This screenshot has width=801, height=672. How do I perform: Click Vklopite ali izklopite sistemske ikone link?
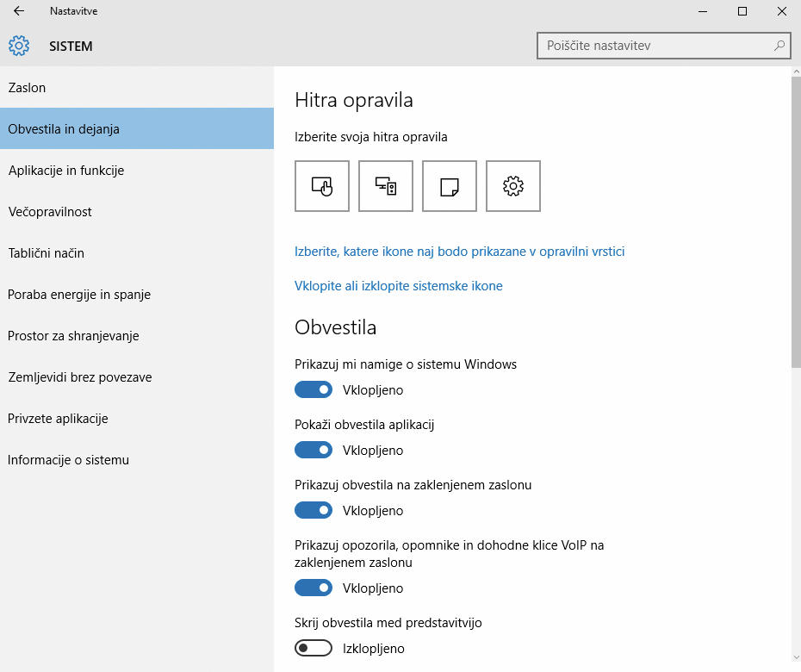399,286
